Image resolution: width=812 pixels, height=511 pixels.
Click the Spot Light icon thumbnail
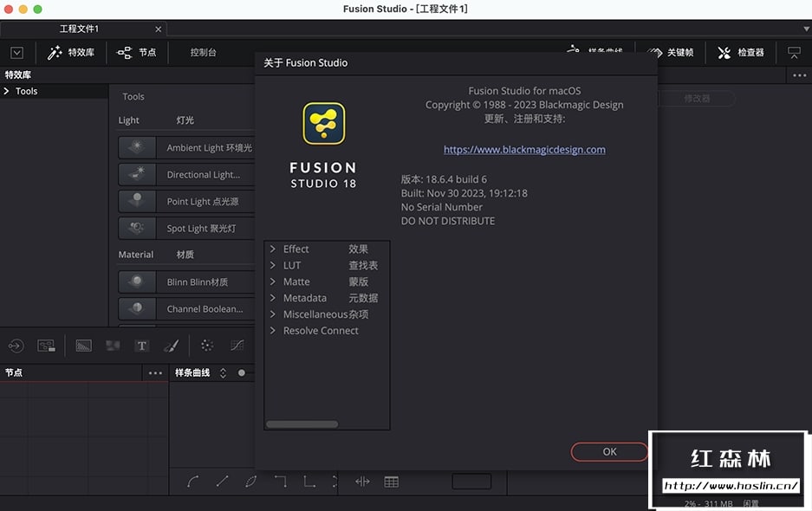tap(137, 229)
